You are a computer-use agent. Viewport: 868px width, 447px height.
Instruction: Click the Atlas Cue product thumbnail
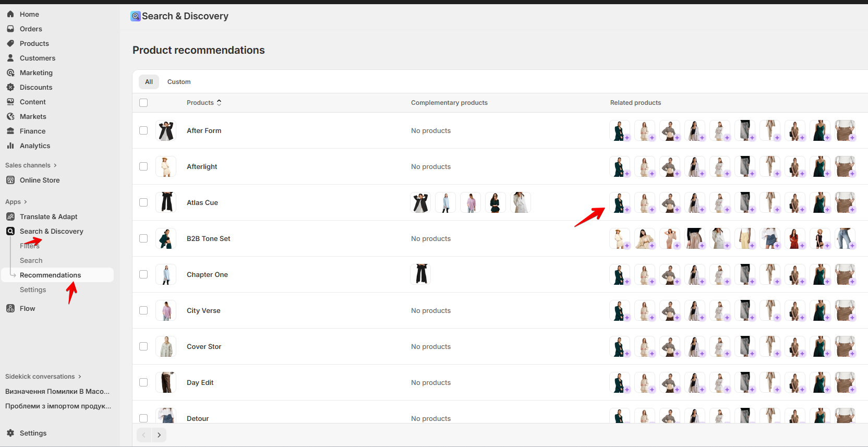point(166,202)
